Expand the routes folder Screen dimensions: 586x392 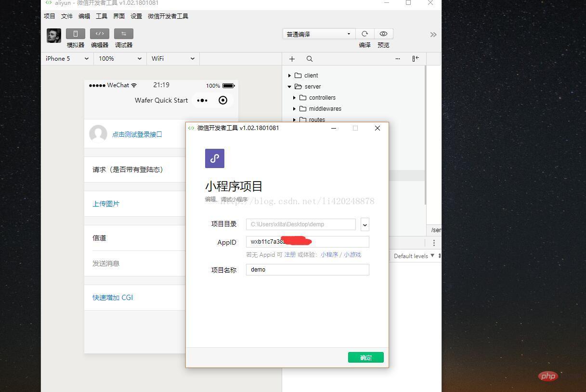294,119
